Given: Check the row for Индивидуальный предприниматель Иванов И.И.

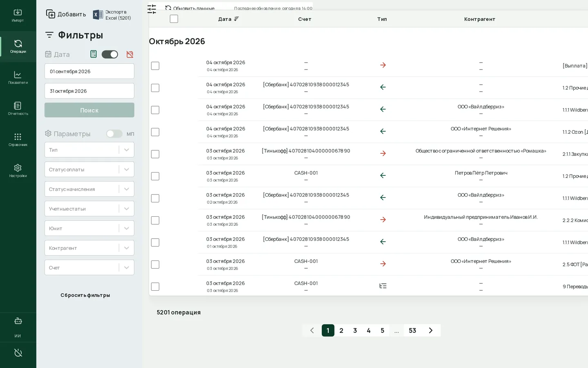Looking at the screenshot, I should (155, 220).
